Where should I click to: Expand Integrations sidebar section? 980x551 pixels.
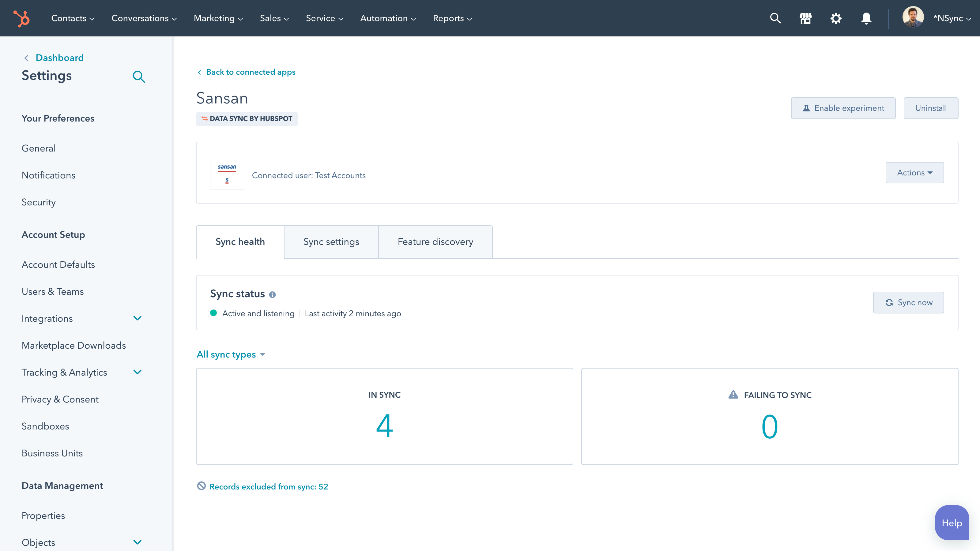click(137, 318)
